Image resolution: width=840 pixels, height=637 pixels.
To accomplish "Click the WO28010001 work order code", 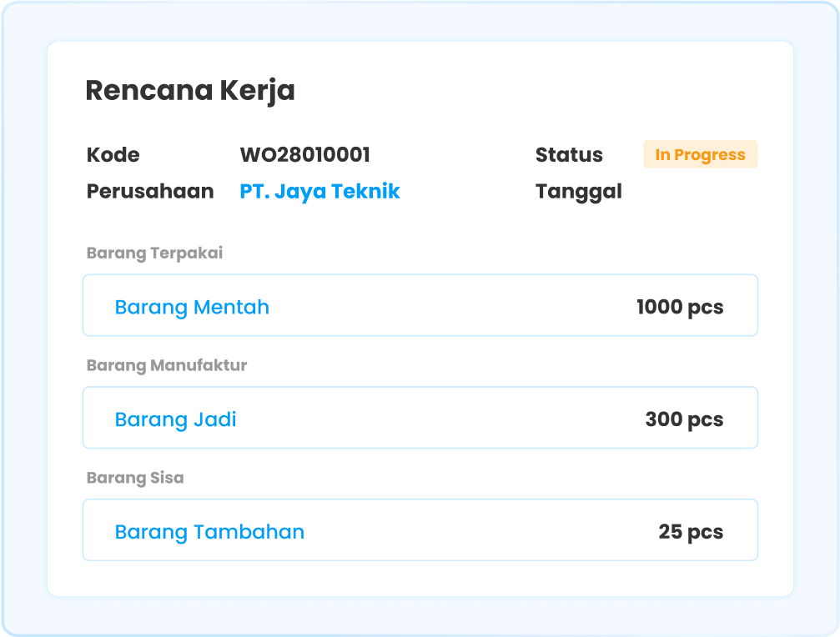I will coord(304,154).
